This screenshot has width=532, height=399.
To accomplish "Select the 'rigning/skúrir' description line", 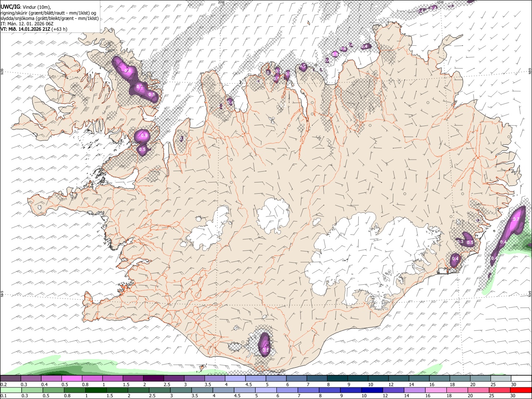I will 49,13.
